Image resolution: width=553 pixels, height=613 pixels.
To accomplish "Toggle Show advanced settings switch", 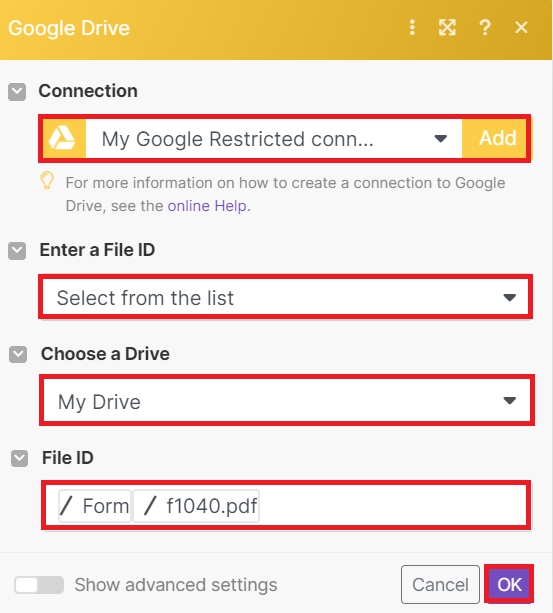I will click(x=39, y=585).
